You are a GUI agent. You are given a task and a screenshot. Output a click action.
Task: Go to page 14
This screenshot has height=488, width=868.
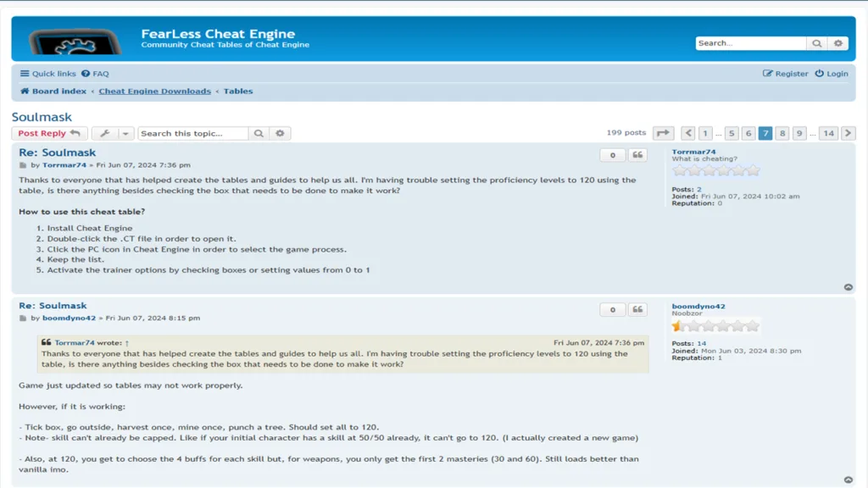[x=829, y=133]
